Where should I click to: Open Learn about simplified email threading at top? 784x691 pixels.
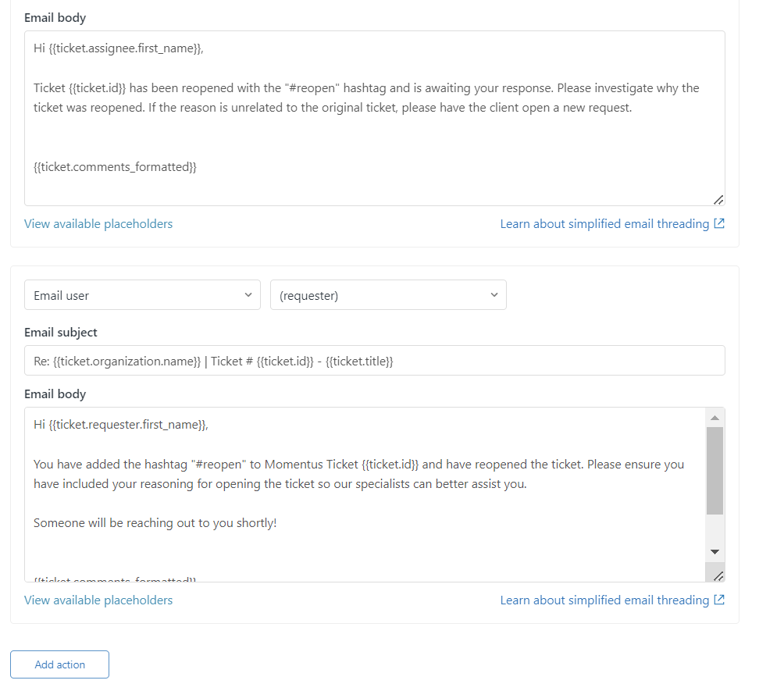click(605, 223)
